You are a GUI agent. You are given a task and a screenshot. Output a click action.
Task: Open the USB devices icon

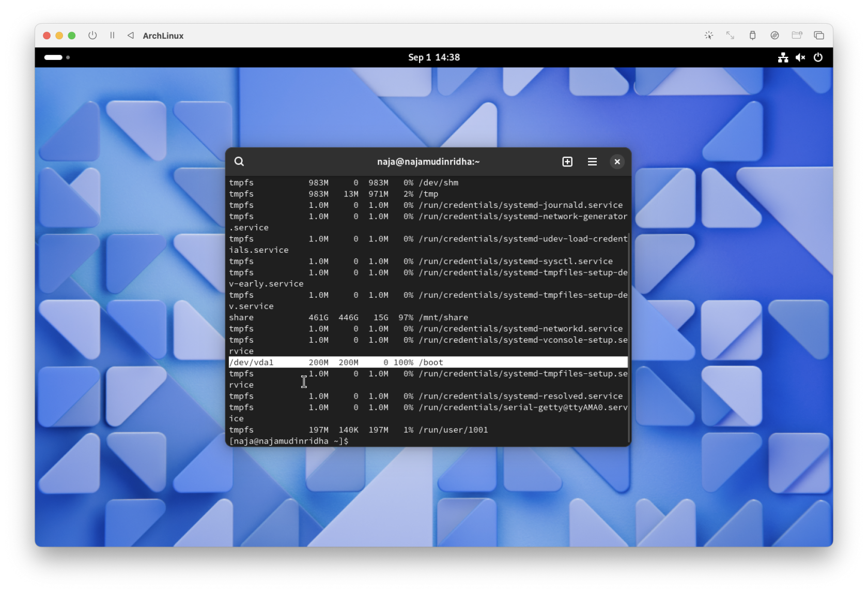pos(752,35)
